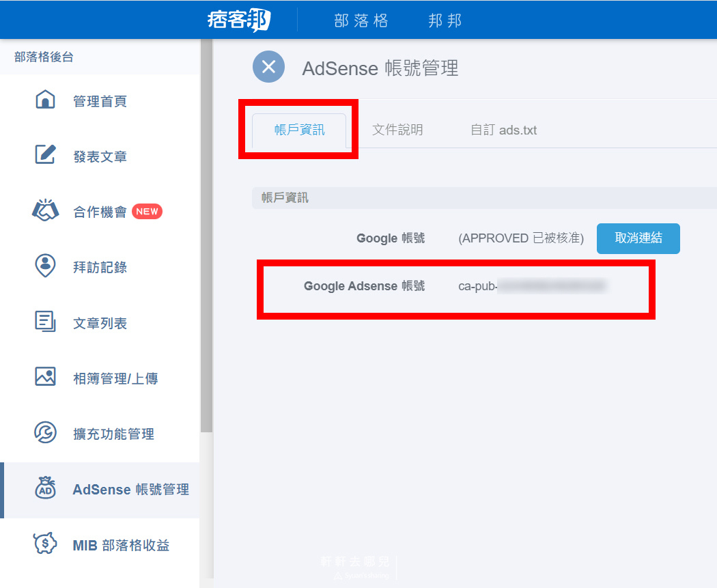Screen dimensions: 717x588
Task: Switch to the 帳戶資訊 tab
Action: pyautogui.click(x=300, y=130)
